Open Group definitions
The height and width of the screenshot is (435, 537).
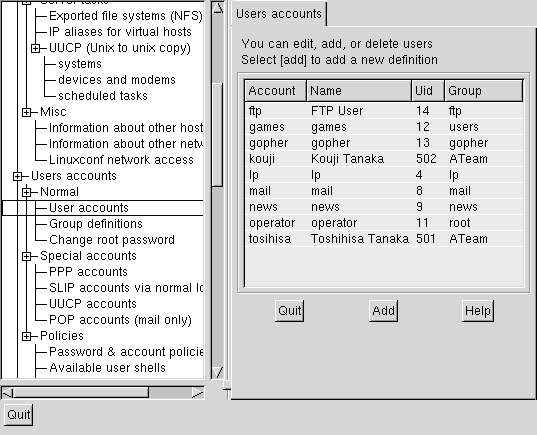point(96,224)
